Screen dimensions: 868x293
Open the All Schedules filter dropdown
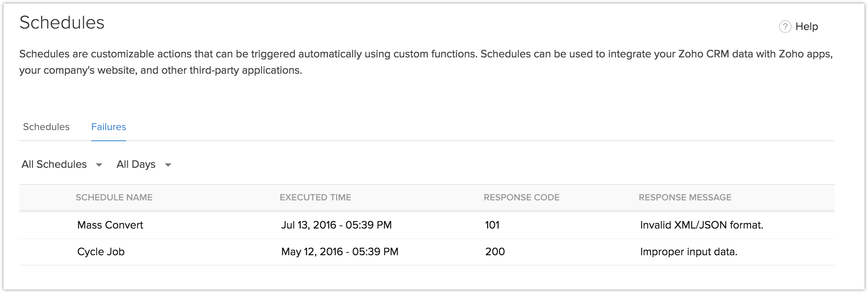(54, 164)
